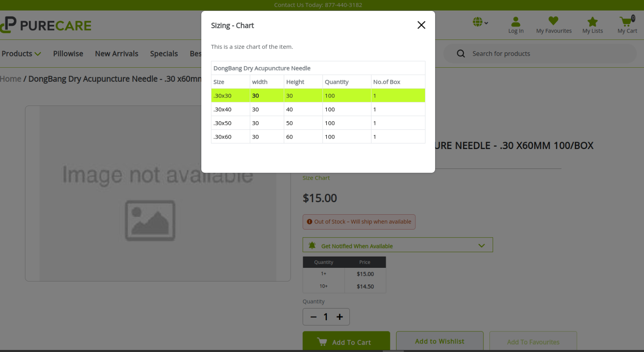Open the language globe selector
The image size is (644, 352).
tap(480, 22)
